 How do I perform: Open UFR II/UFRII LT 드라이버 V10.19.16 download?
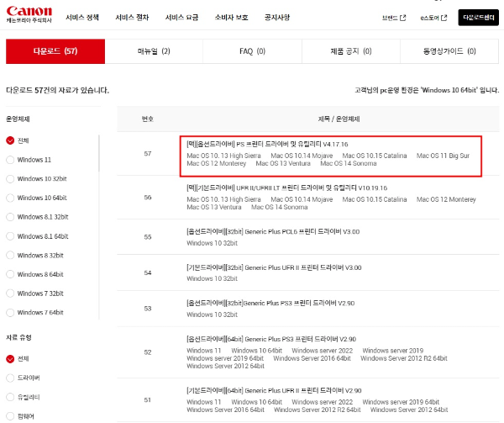(287, 188)
